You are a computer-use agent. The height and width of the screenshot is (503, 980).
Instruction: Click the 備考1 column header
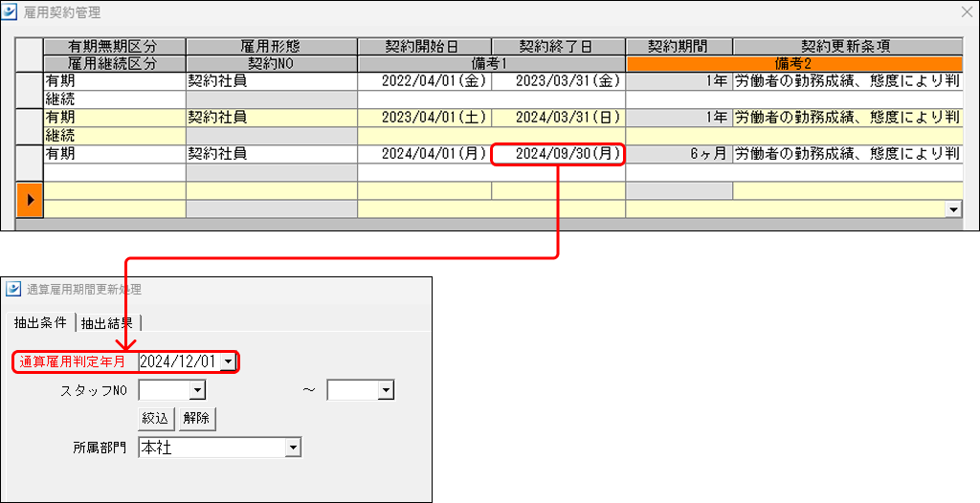(x=491, y=64)
